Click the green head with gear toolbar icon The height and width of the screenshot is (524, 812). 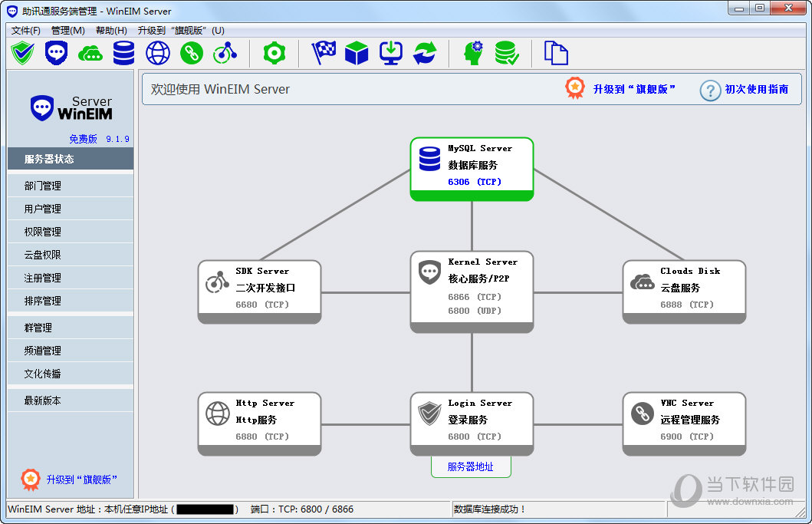coord(474,53)
